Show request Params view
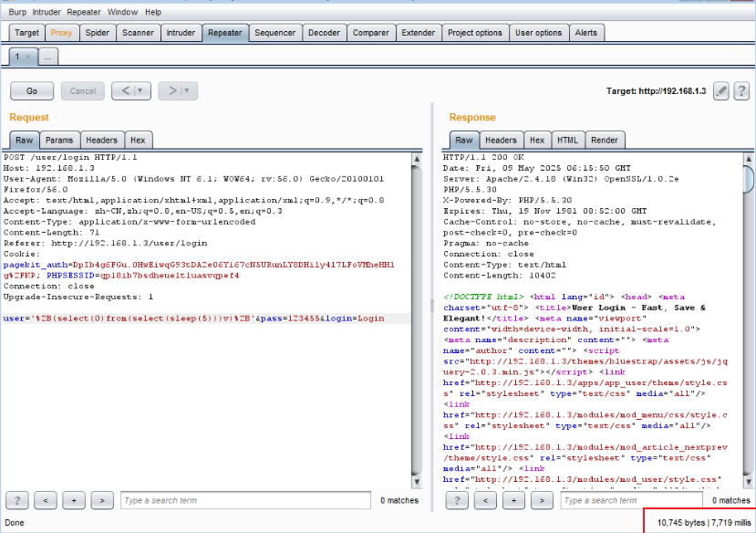The height and width of the screenshot is (533, 756). tap(59, 140)
